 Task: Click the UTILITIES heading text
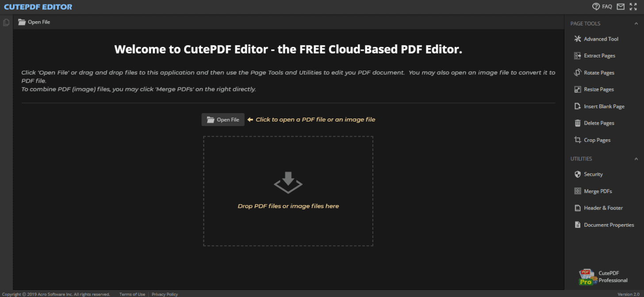[x=581, y=159]
